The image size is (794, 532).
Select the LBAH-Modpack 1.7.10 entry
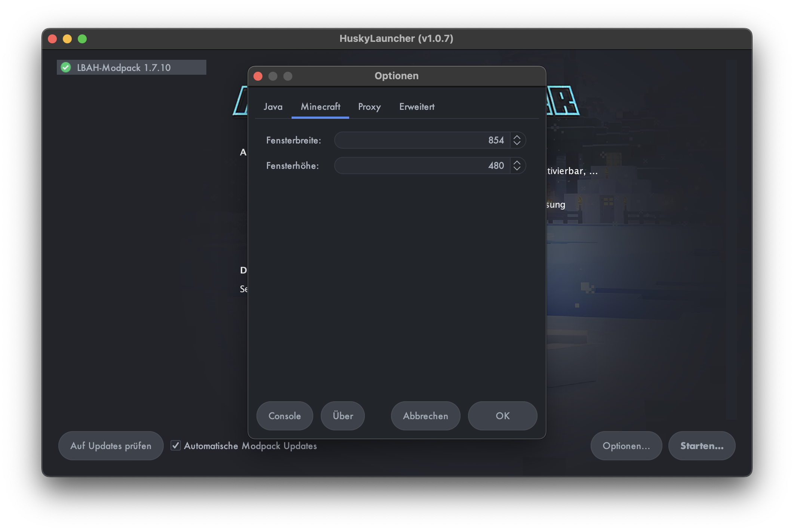[x=131, y=67]
